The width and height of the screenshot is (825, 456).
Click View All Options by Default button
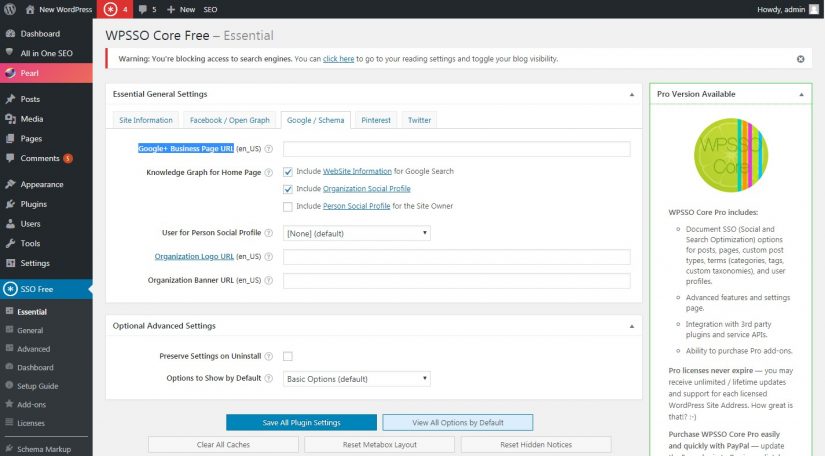(x=458, y=422)
